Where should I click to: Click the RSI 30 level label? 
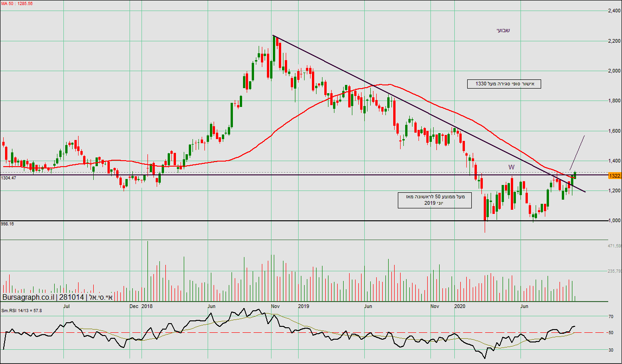[x=611, y=350]
